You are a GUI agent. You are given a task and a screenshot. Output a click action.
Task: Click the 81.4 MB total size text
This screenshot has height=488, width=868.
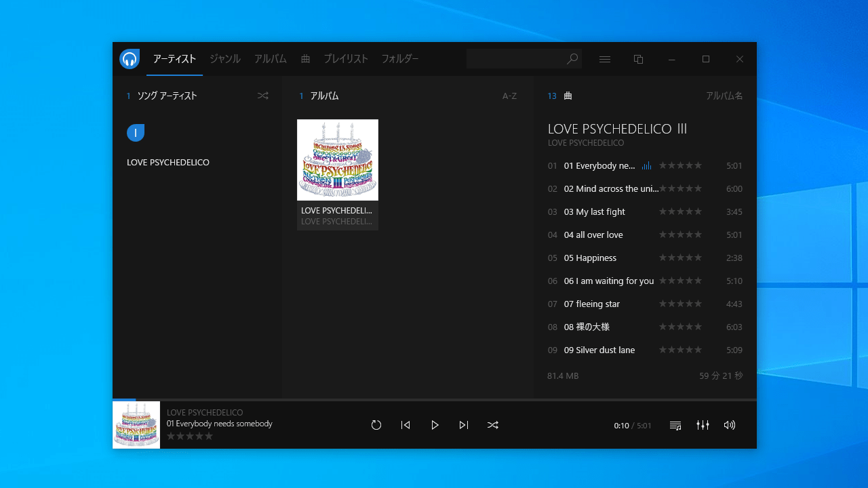(563, 375)
